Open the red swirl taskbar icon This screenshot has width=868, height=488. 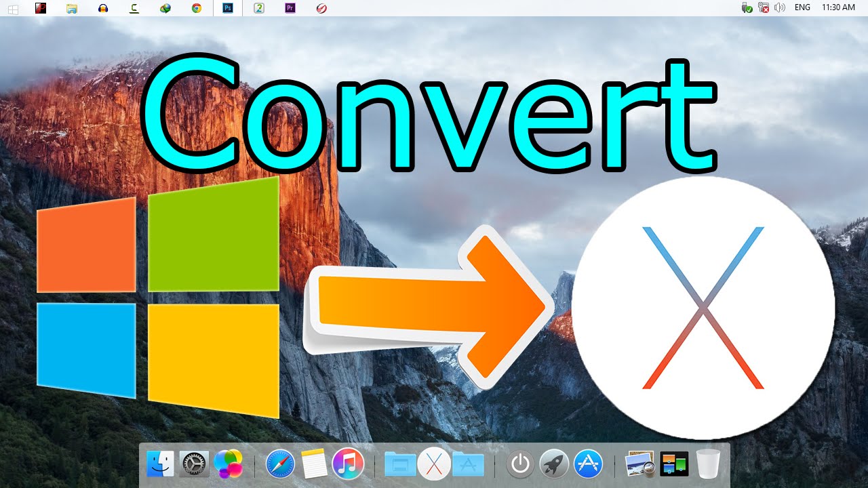(x=322, y=8)
